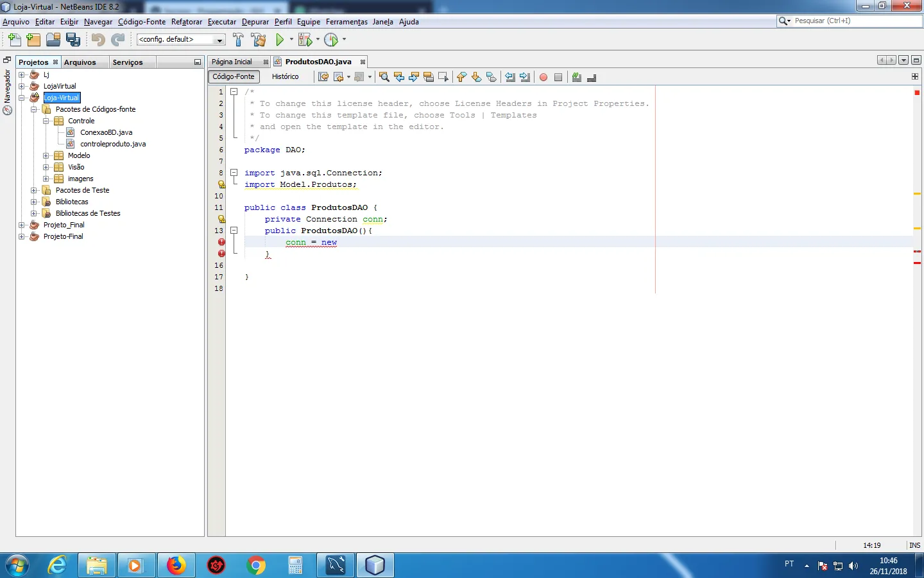The image size is (924, 578).
Task: Click the Histórico view button
Action: click(x=285, y=76)
